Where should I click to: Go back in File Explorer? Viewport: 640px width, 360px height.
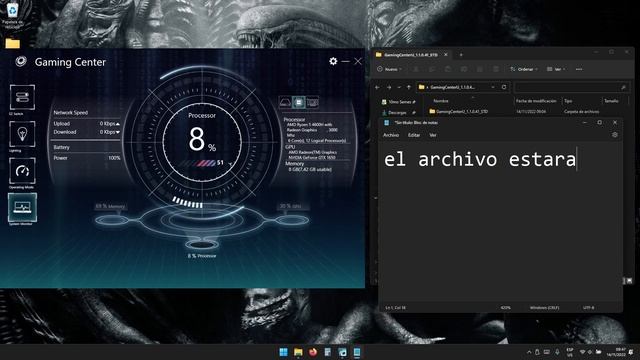[377, 87]
